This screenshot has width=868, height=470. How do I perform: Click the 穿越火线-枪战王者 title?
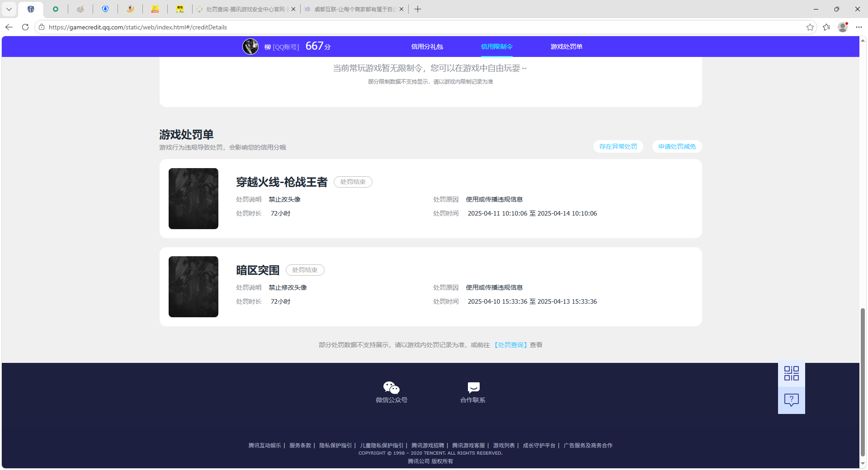tap(282, 182)
